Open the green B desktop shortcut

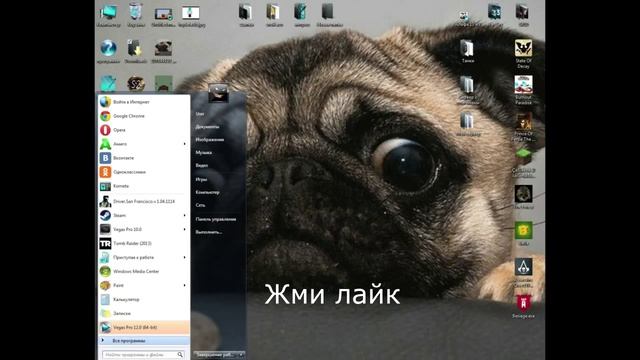click(523, 233)
